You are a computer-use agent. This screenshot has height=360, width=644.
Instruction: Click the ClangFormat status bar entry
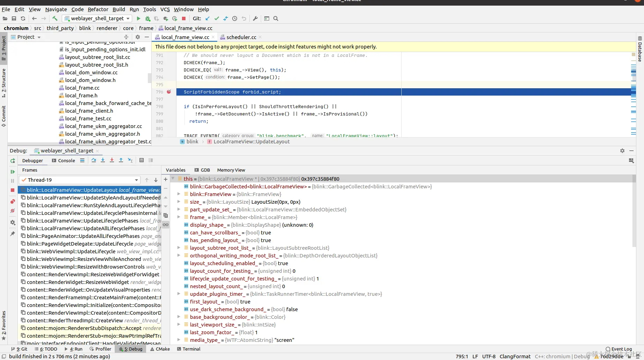tap(515, 357)
